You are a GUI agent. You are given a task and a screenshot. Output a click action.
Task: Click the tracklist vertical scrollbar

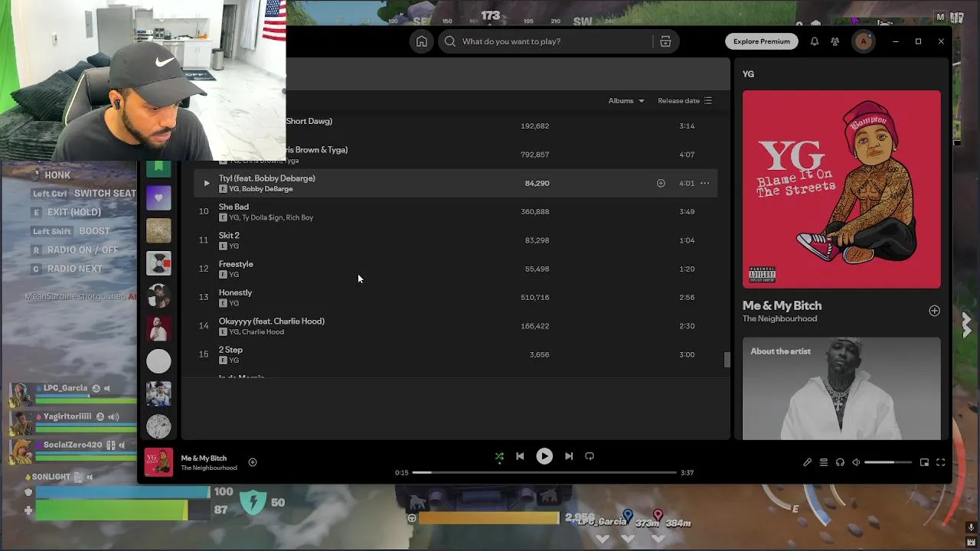pos(727,359)
